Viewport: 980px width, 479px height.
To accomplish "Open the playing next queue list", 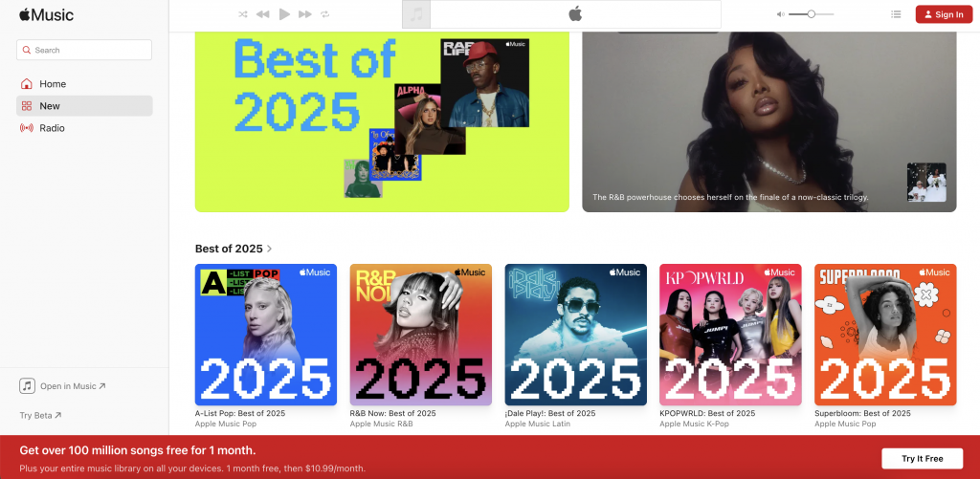I will [x=896, y=14].
